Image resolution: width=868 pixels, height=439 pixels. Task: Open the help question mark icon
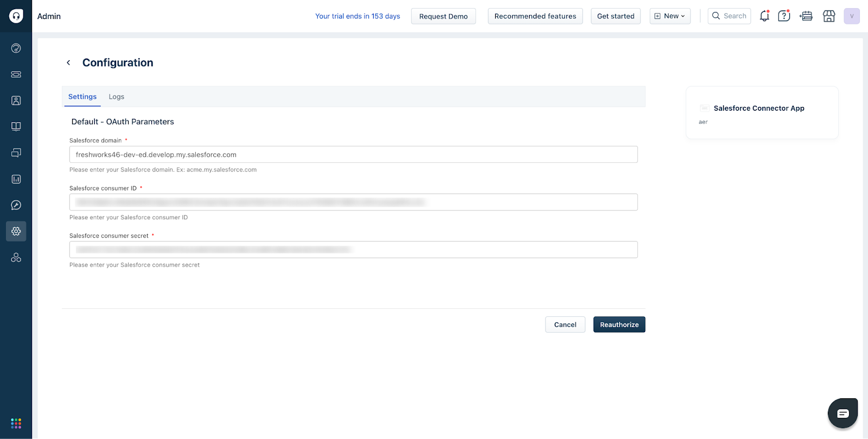(784, 16)
